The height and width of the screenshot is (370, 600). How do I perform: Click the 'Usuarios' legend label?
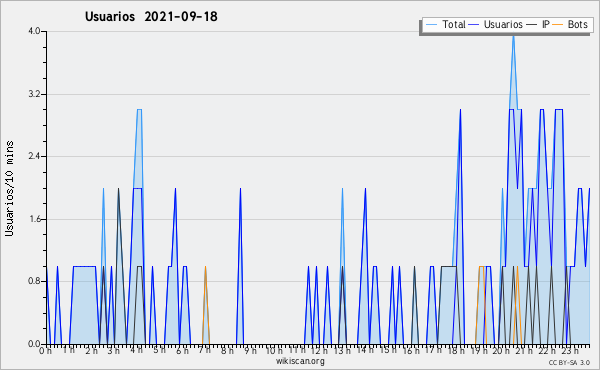pos(503,24)
